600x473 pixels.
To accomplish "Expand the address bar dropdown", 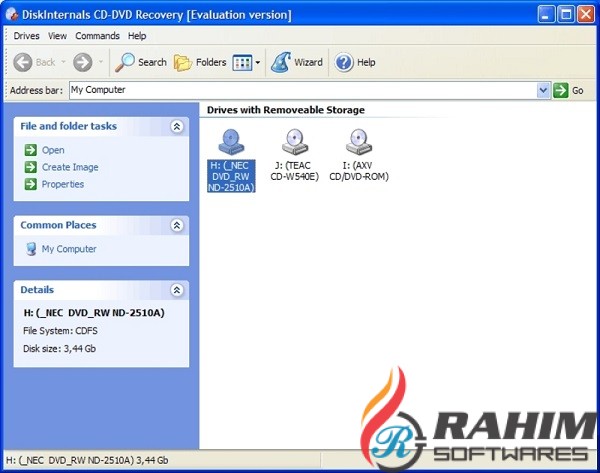I will click(543, 90).
